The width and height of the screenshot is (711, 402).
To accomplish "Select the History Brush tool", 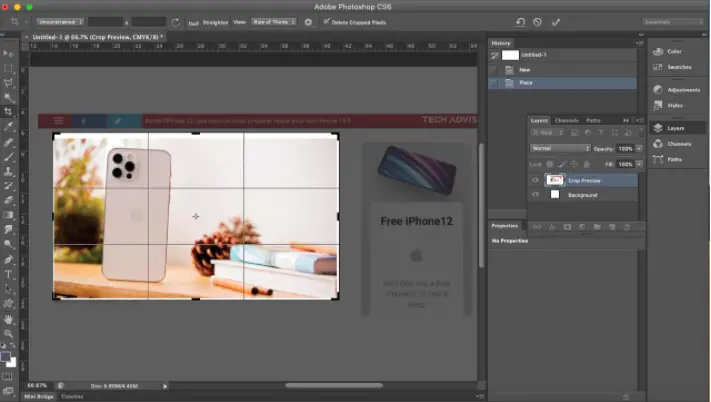I will pyautogui.click(x=8, y=186).
